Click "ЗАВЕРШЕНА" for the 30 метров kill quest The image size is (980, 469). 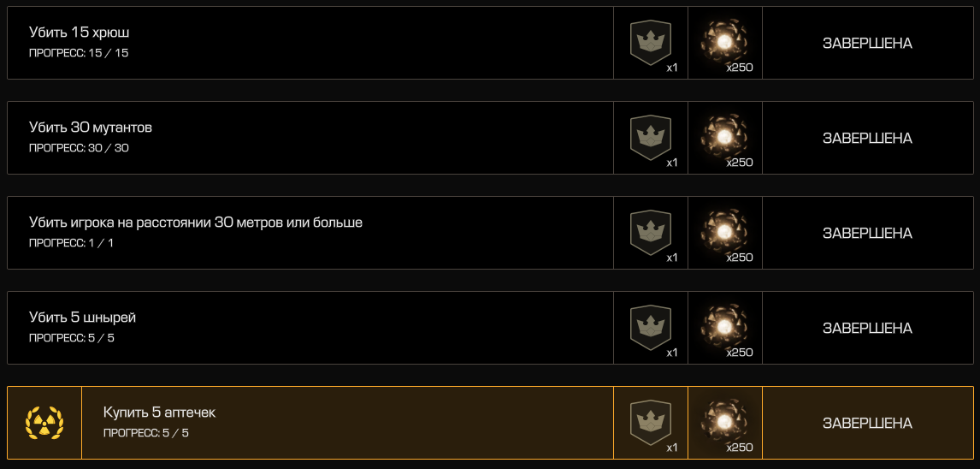pos(867,234)
